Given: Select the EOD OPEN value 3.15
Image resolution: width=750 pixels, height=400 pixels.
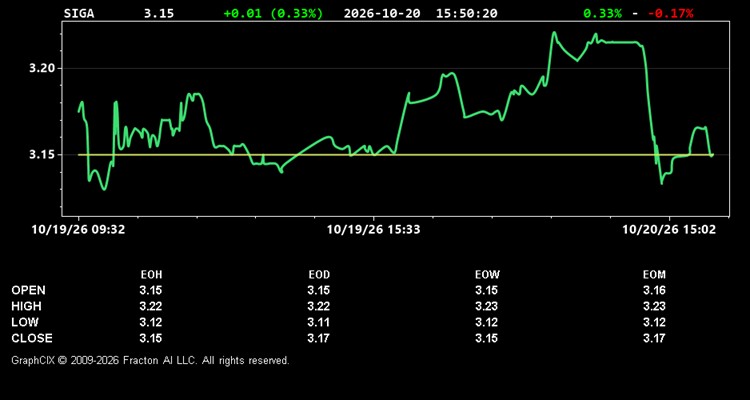Looking at the screenshot, I should coord(319,290).
